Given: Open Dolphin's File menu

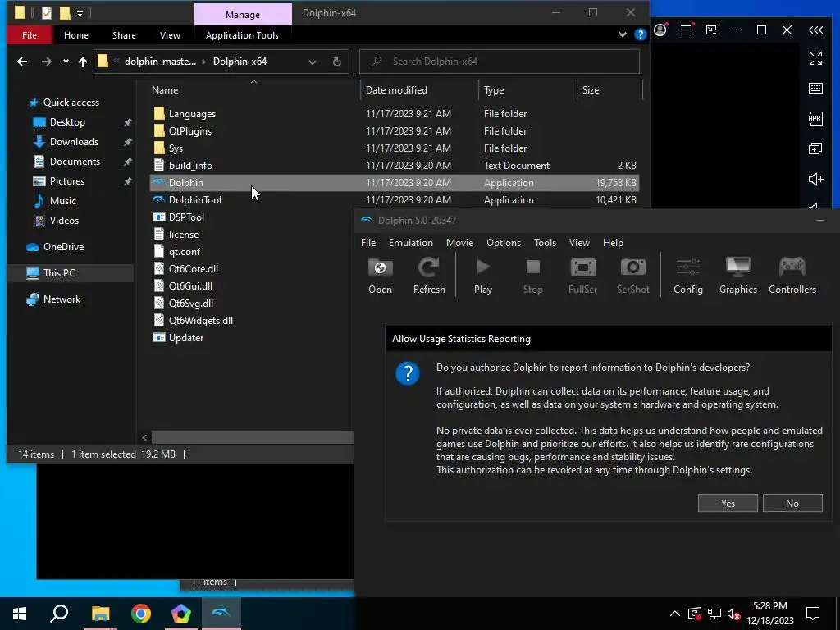Looking at the screenshot, I should point(368,243).
